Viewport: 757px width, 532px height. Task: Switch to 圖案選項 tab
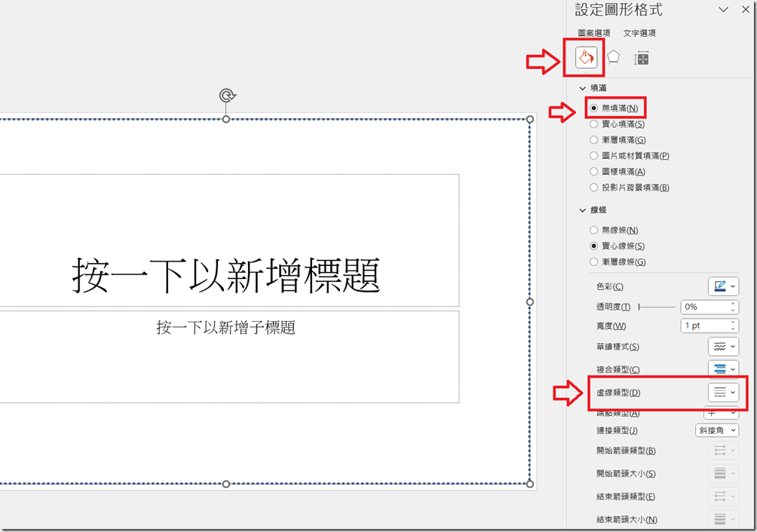594,33
